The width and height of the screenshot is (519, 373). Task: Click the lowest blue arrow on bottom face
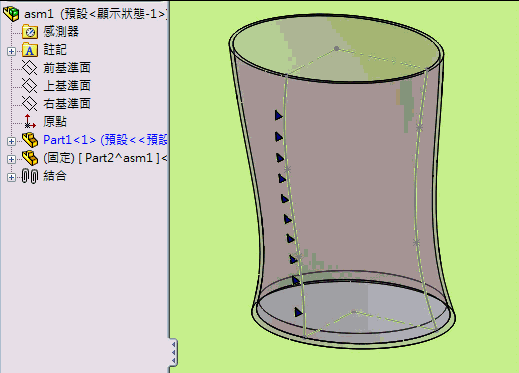[x=298, y=312]
